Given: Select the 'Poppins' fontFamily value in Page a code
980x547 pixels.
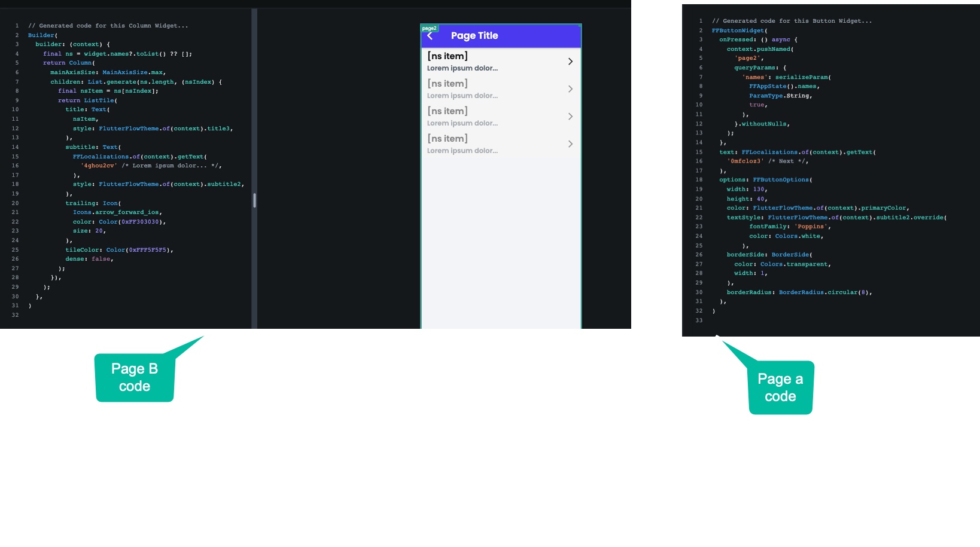Looking at the screenshot, I should pyautogui.click(x=810, y=226).
